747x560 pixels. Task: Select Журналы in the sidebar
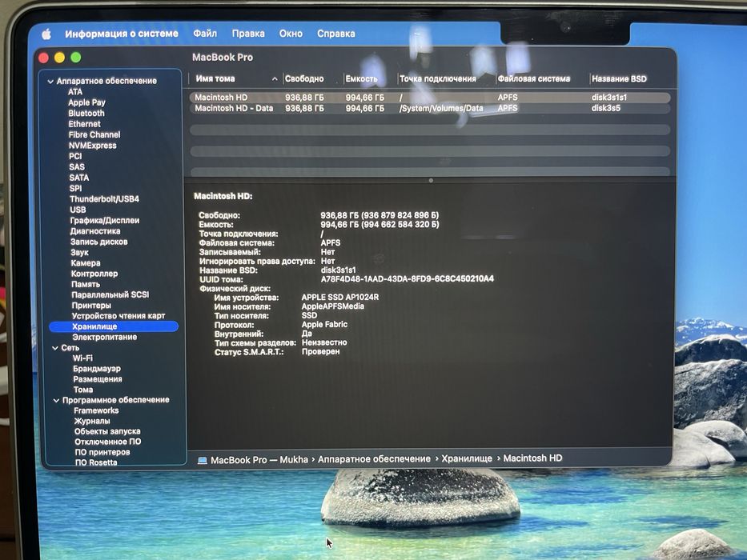(92, 421)
